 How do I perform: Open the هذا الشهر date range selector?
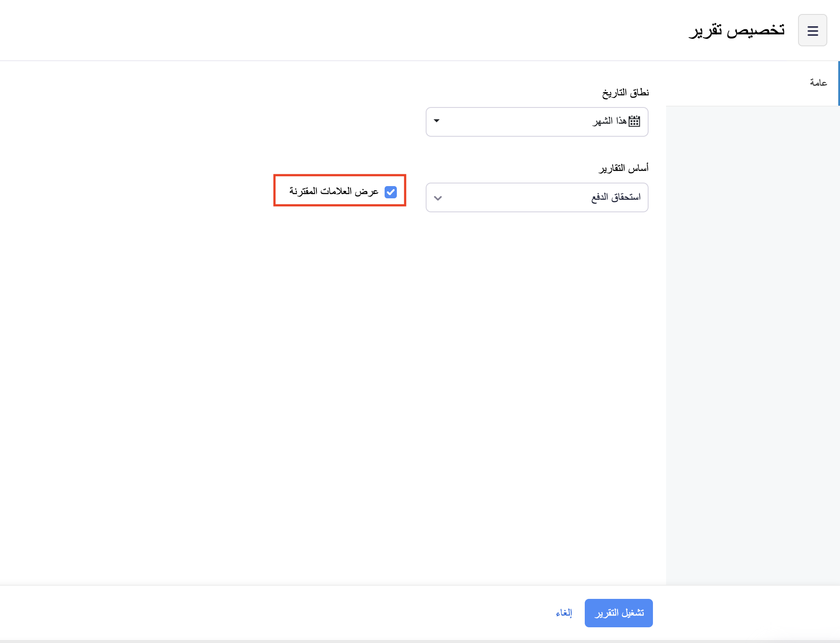(x=537, y=122)
